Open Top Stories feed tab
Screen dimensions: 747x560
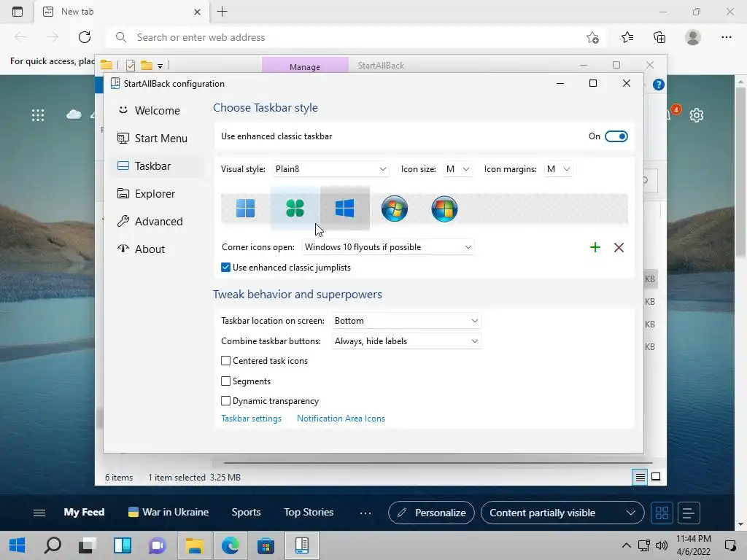pos(309,513)
